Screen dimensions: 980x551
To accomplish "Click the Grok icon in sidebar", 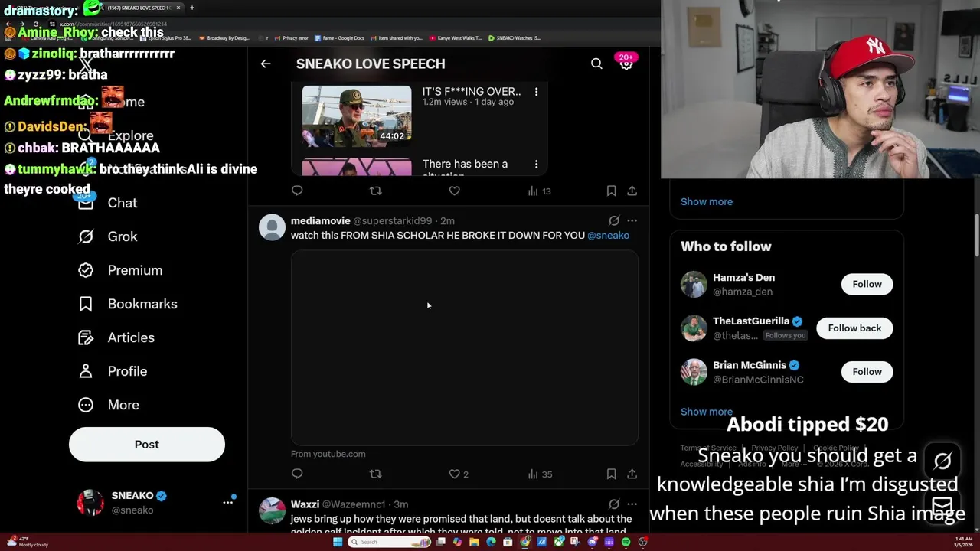I will (x=86, y=236).
